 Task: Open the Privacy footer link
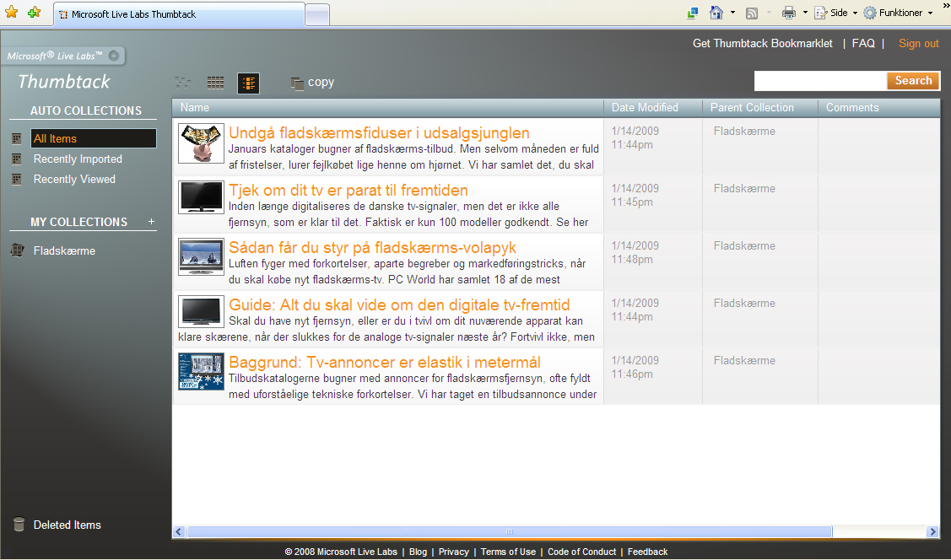(x=454, y=552)
